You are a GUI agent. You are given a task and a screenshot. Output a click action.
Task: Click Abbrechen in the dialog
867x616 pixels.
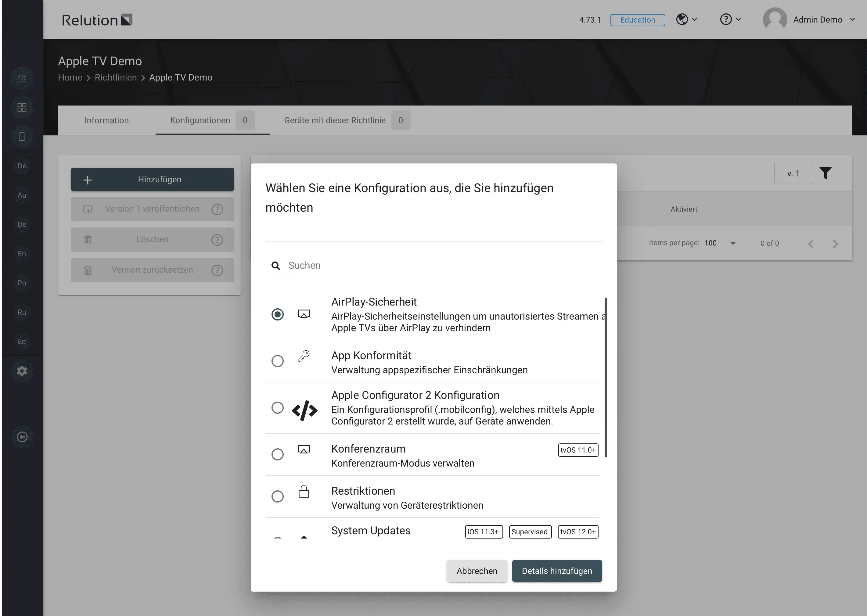pyautogui.click(x=477, y=571)
